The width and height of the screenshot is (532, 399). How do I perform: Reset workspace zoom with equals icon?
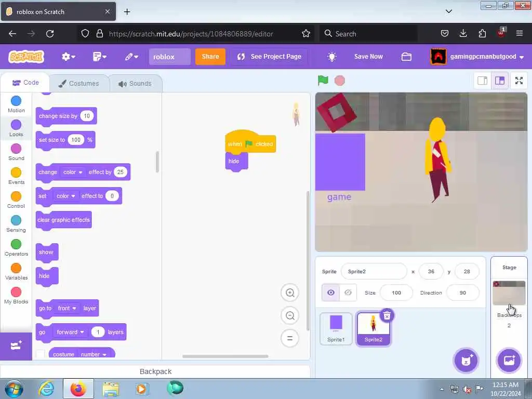click(x=290, y=338)
